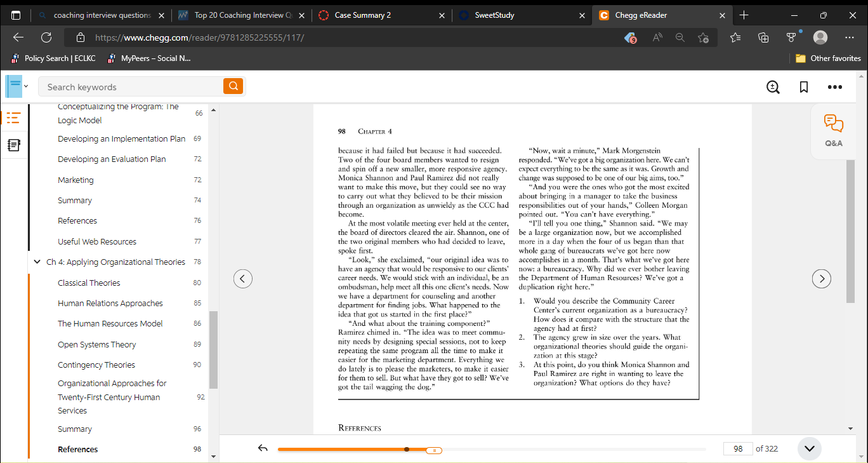868x463 pixels.
Task: Open Classical Theories in contents
Action: (x=89, y=283)
